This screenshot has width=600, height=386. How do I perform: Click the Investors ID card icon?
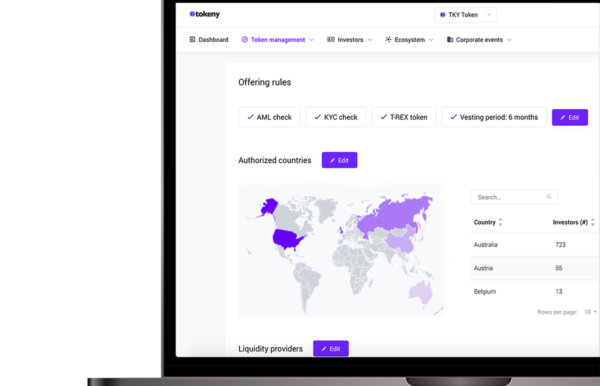(x=331, y=39)
